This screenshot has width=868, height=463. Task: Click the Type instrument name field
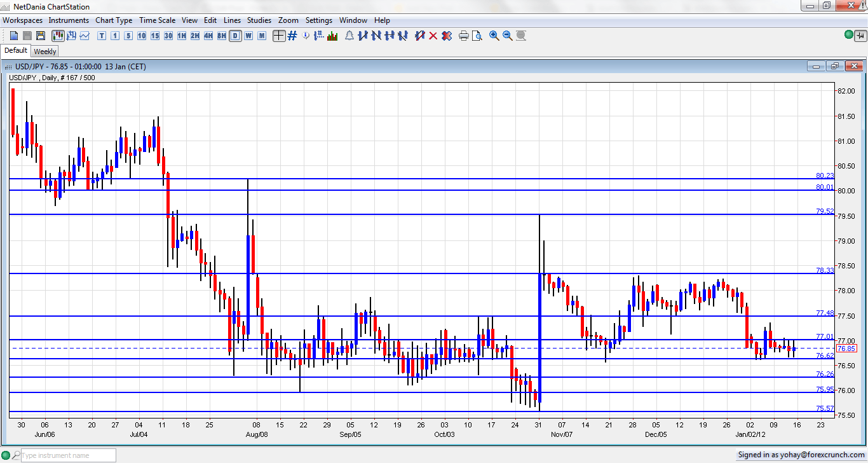(x=68, y=455)
